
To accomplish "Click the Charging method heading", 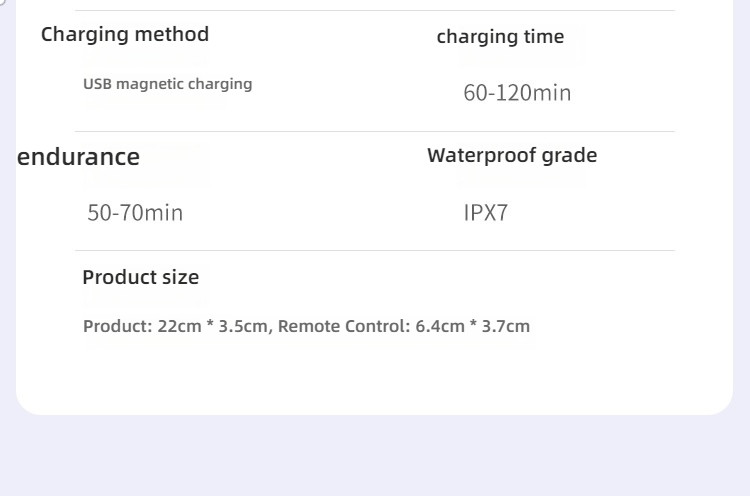I will pos(125,35).
